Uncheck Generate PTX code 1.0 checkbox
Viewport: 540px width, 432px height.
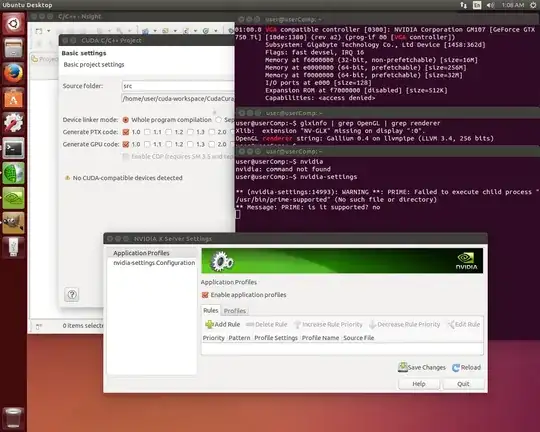coord(126,132)
